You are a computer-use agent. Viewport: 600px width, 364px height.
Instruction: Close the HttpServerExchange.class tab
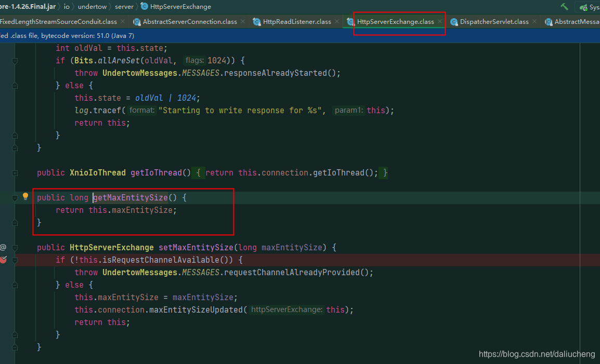pyautogui.click(x=440, y=21)
